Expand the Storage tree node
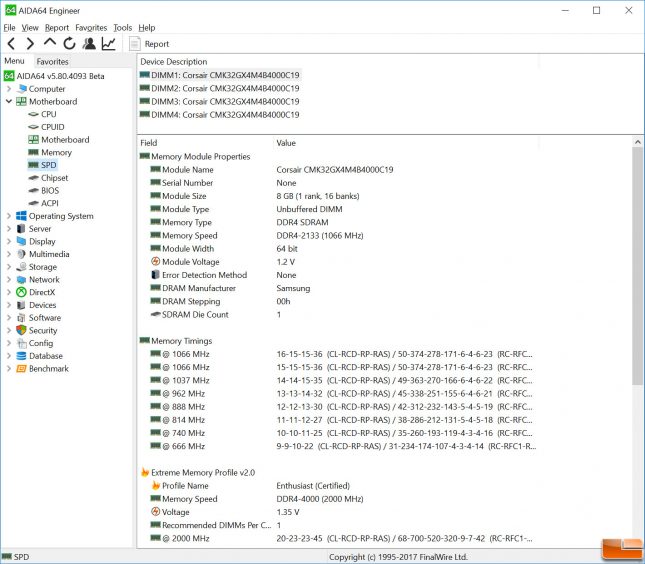Image resolution: width=645 pixels, height=564 pixels. coord(9,267)
